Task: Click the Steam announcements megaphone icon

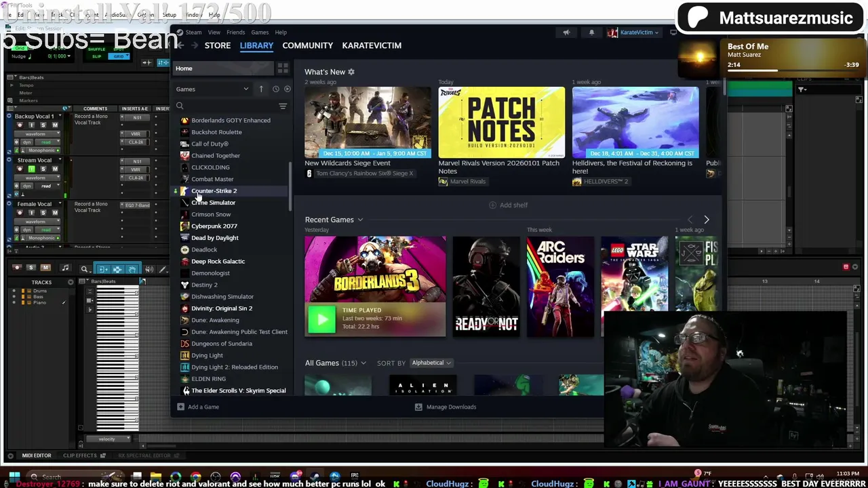Action: (566, 32)
